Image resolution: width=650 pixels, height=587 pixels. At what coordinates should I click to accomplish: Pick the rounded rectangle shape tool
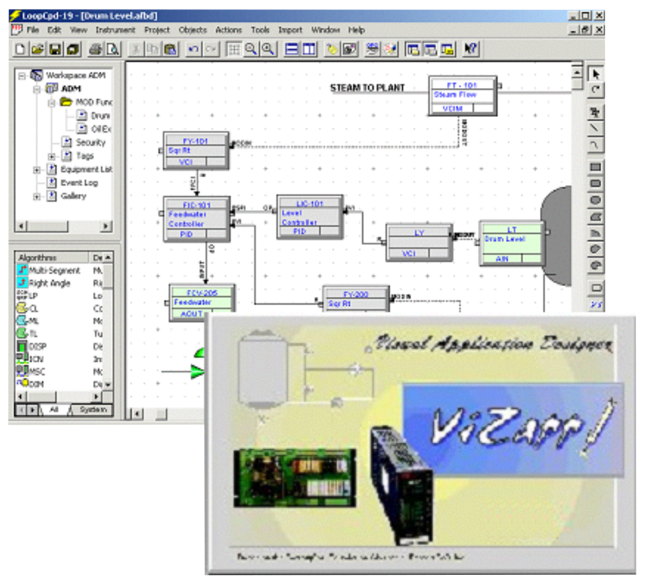(596, 184)
